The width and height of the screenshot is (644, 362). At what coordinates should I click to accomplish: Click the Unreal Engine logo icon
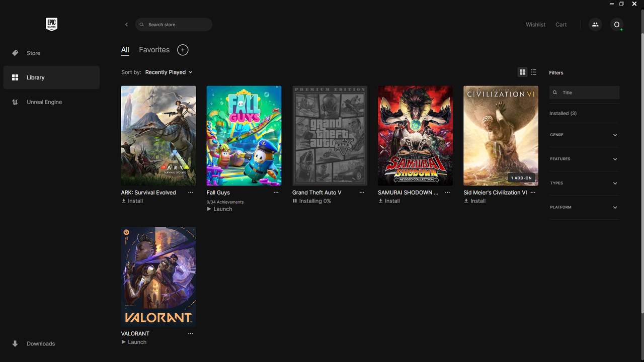15,102
